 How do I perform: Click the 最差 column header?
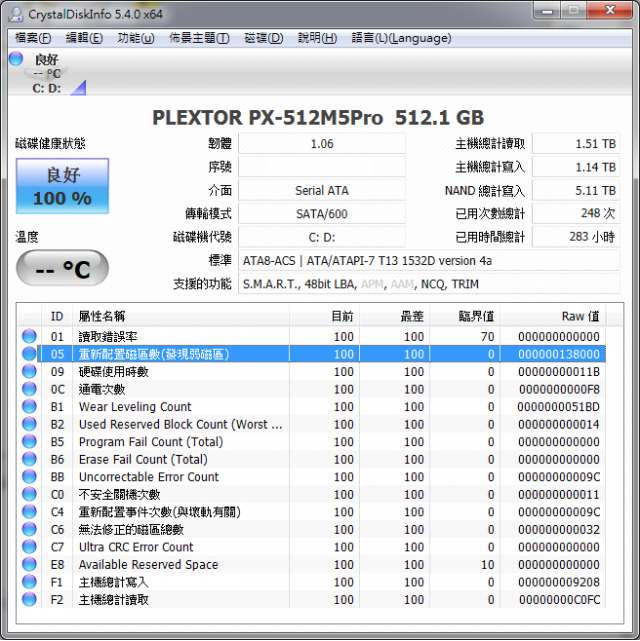[x=395, y=316]
